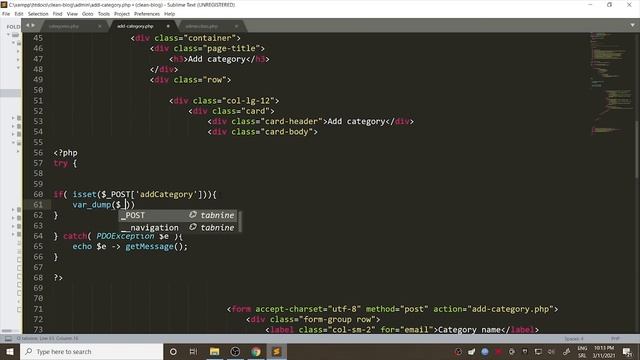Click the volume icon in system tray

(x=551, y=351)
